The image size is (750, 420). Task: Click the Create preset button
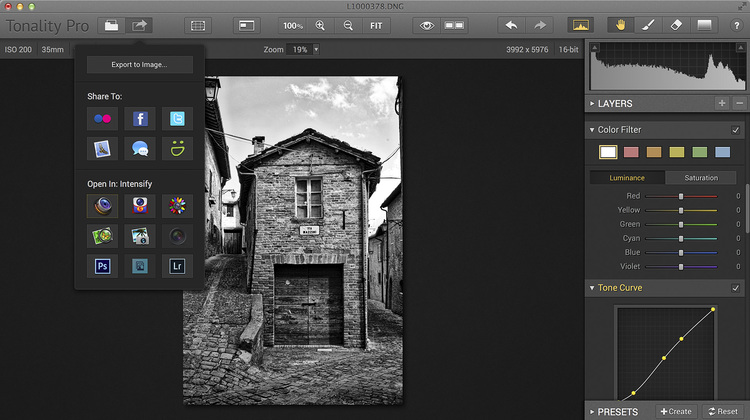pyautogui.click(x=676, y=411)
